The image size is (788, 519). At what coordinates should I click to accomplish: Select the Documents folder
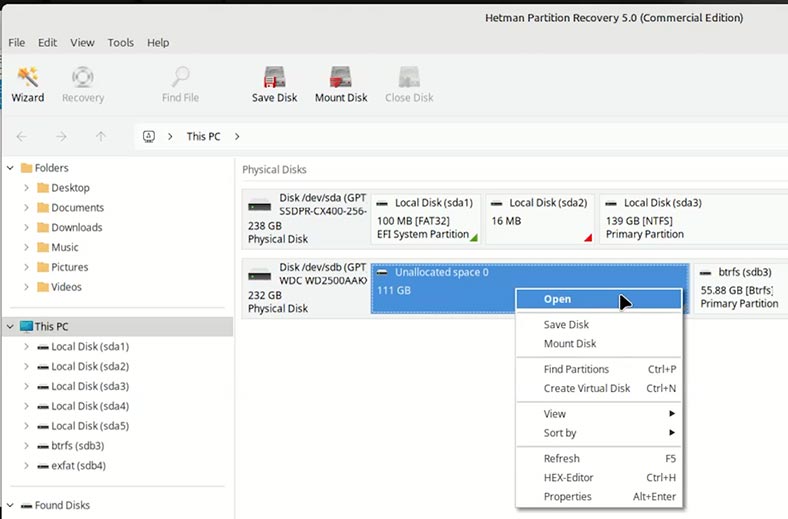tap(77, 207)
